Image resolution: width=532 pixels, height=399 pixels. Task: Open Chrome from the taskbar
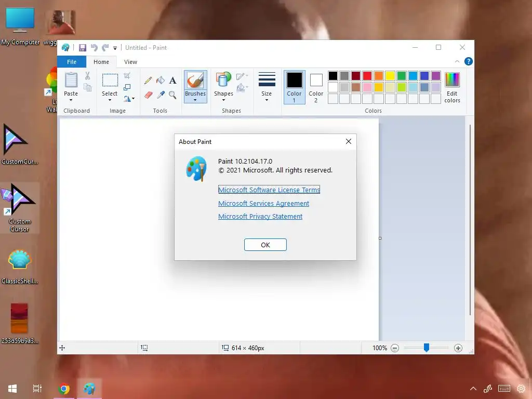[64, 389]
